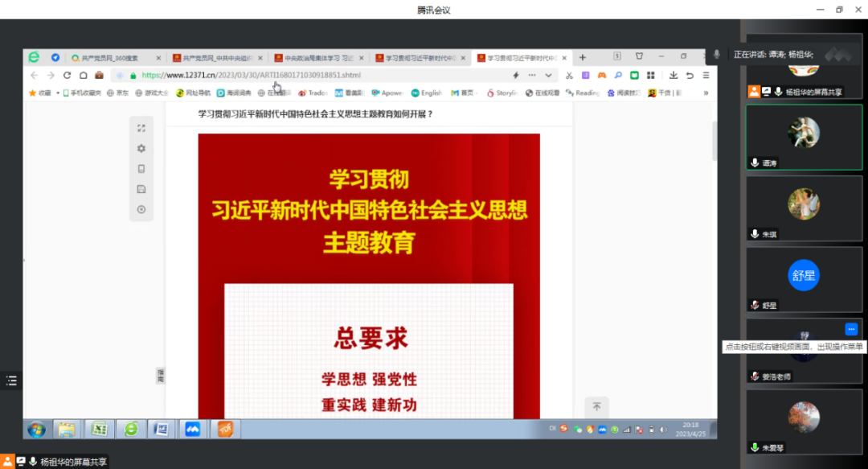Open the list panel icon at left edge
This screenshot has width=868, height=469.
point(11,381)
